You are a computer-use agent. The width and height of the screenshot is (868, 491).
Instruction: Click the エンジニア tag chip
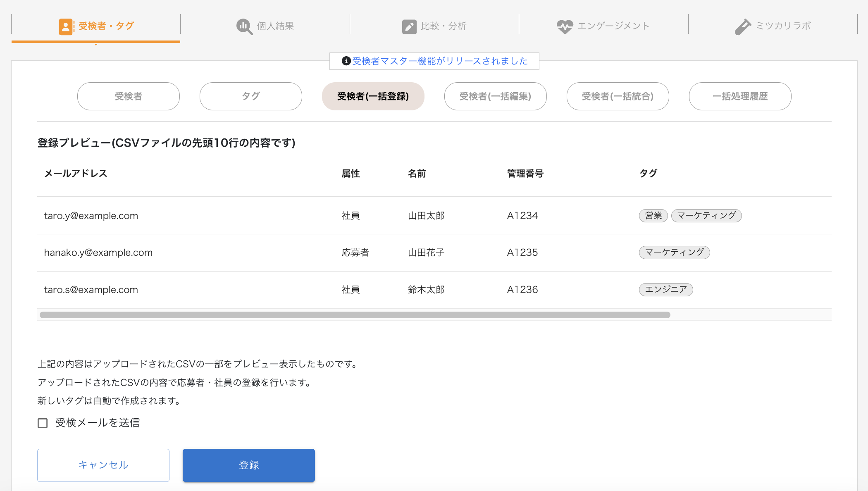click(666, 290)
